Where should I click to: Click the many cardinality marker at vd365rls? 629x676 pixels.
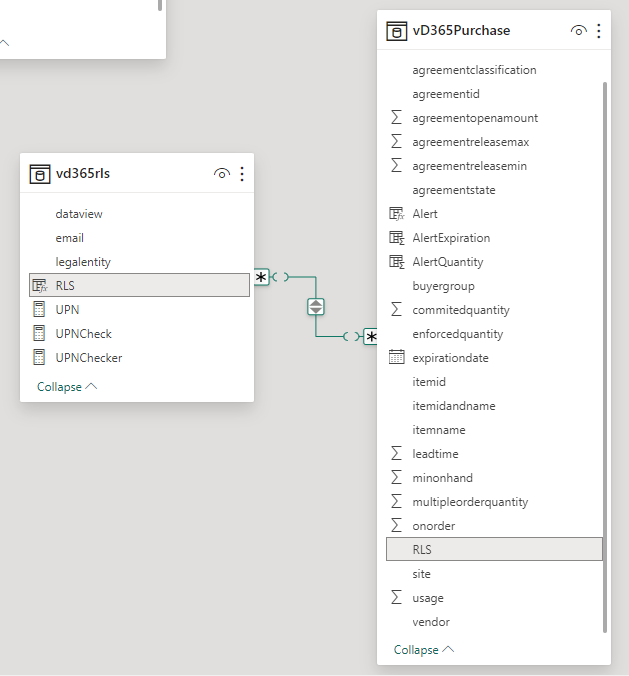pos(261,277)
